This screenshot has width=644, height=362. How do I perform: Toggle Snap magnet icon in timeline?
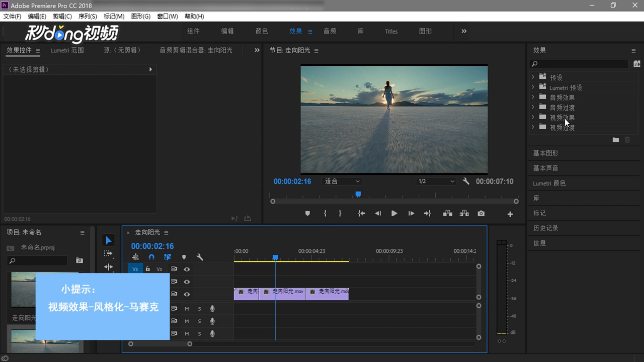tap(152, 257)
